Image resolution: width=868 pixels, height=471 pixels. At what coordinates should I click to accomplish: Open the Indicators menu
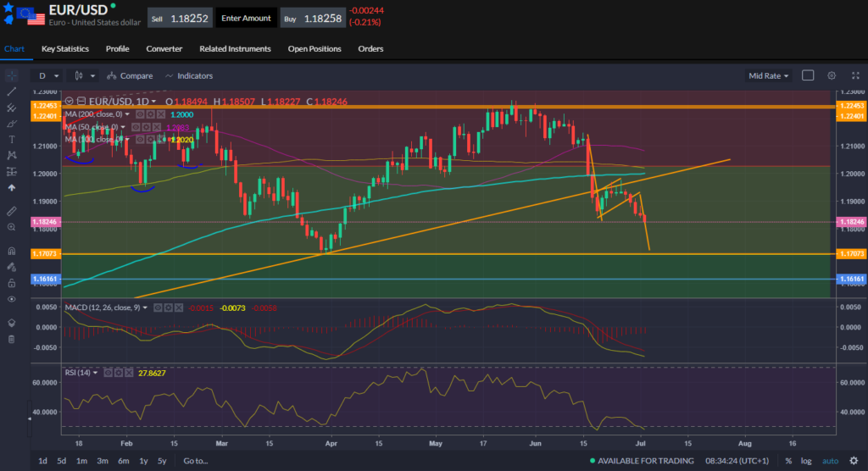[x=189, y=76]
